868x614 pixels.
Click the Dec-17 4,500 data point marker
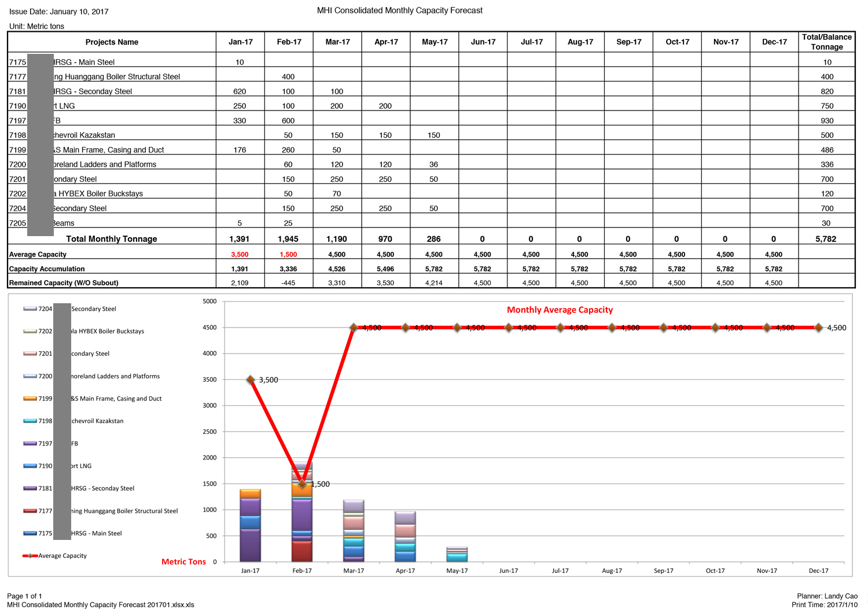click(819, 328)
